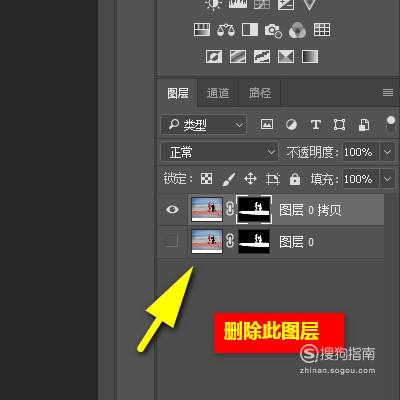
Task: Unlink mask on 图层 0 拷贝
Action: (230, 209)
